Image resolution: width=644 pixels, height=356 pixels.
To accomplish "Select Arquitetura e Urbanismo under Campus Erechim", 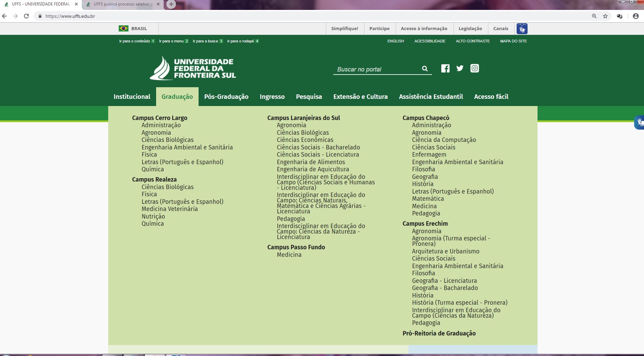I will tap(446, 251).
